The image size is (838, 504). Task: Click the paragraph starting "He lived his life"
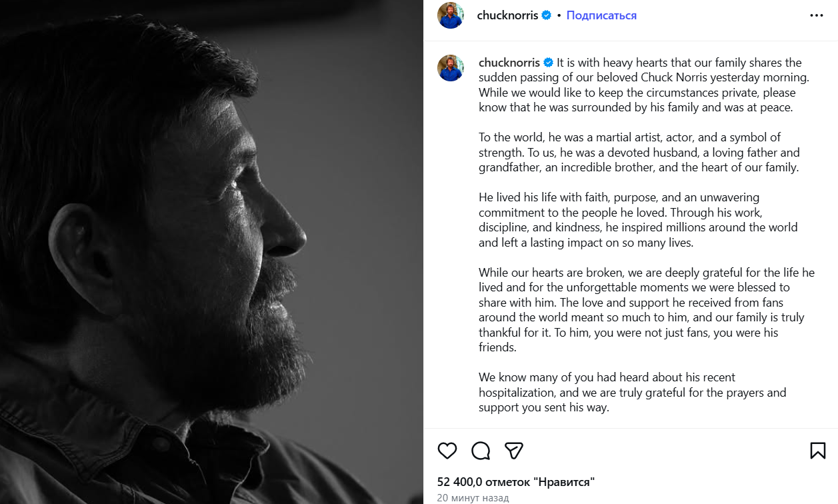[x=638, y=220]
